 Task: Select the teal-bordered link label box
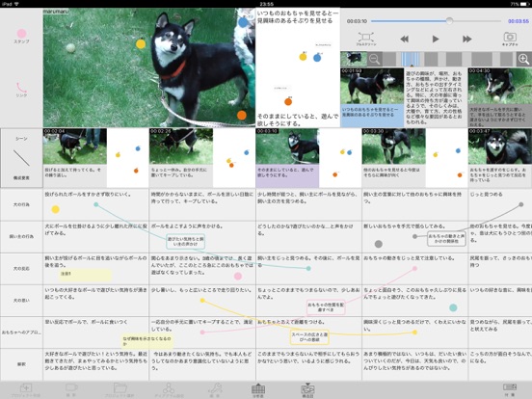tap(186, 241)
